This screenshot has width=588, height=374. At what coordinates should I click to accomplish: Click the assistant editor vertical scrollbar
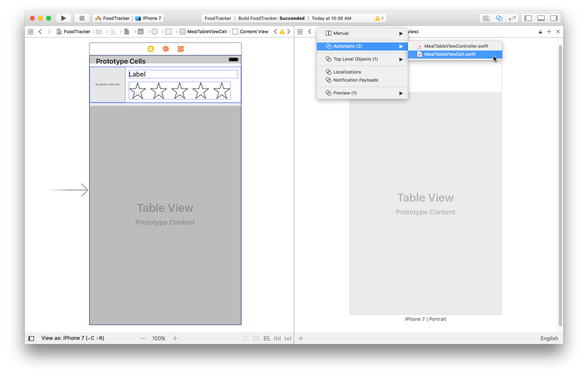coord(560,186)
